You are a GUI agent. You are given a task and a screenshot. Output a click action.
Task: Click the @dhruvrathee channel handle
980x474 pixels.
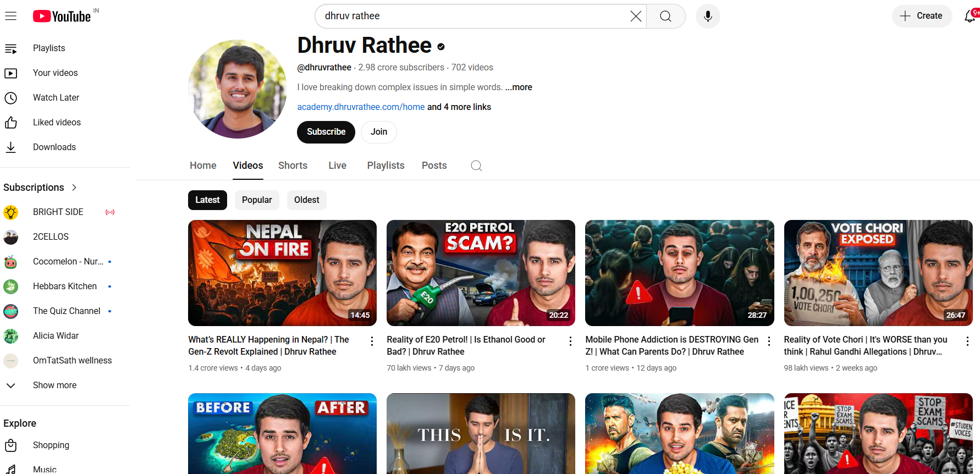pyautogui.click(x=324, y=68)
